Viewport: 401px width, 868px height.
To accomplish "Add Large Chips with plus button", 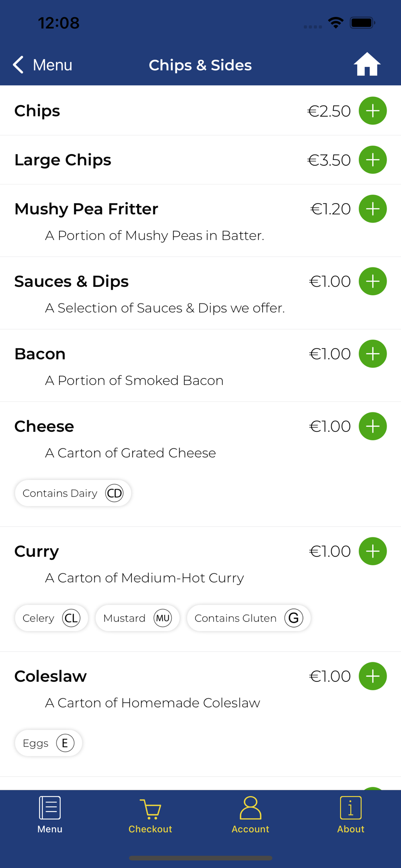I will [372, 160].
